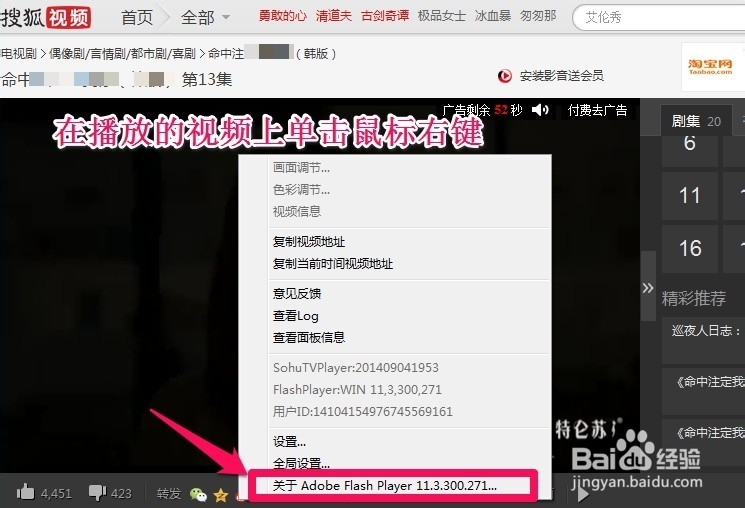Go to 首页 home page

tap(137, 18)
